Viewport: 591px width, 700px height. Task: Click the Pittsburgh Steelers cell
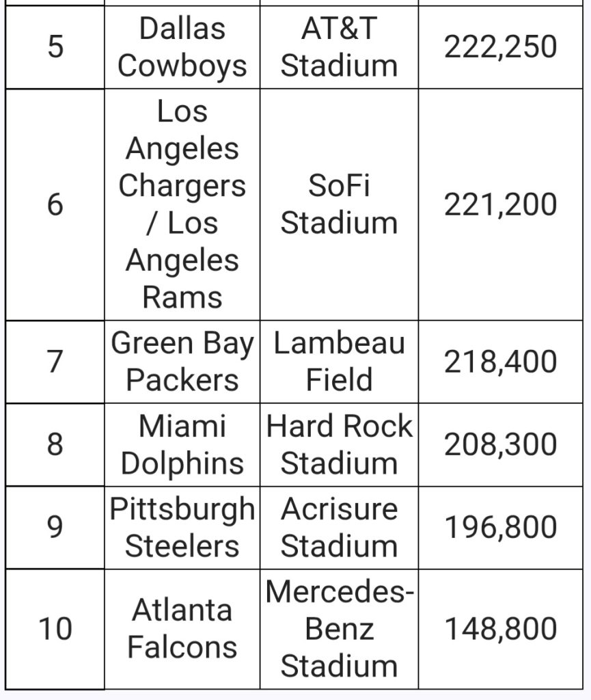pyautogui.click(x=182, y=528)
